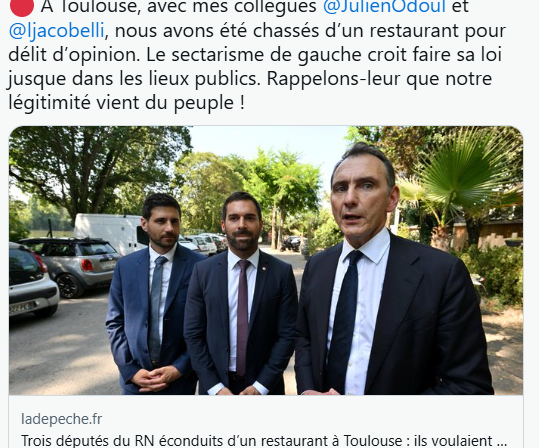Click the white car at the photo's left edge
Screen dimensions: 539x448
[x=31, y=278]
